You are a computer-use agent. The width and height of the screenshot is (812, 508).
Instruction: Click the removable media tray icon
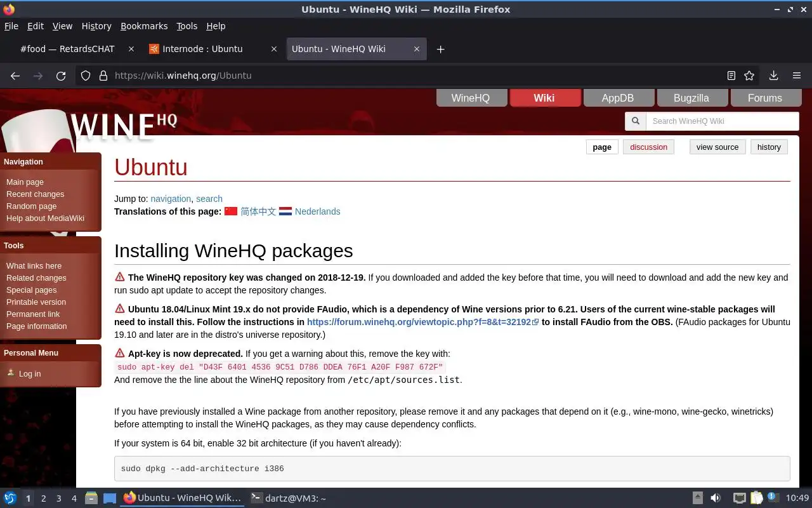[x=698, y=498]
